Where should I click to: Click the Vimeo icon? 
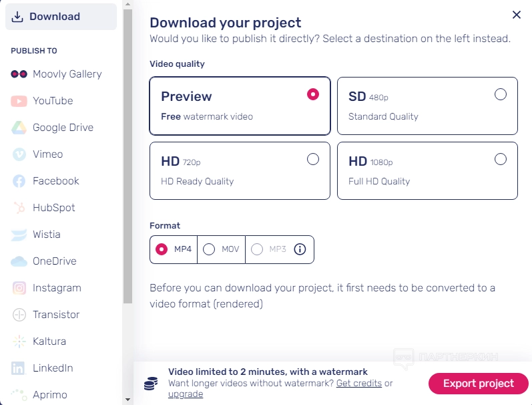click(19, 154)
